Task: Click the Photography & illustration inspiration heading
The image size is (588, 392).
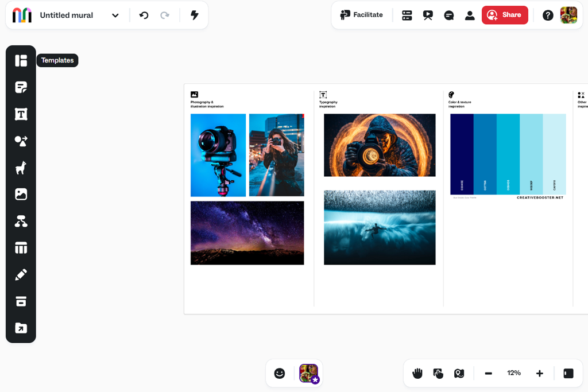Action: pos(207,104)
